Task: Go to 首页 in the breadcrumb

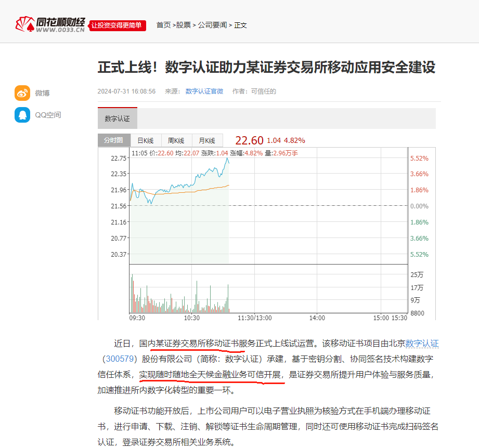Action: click(163, 25)
